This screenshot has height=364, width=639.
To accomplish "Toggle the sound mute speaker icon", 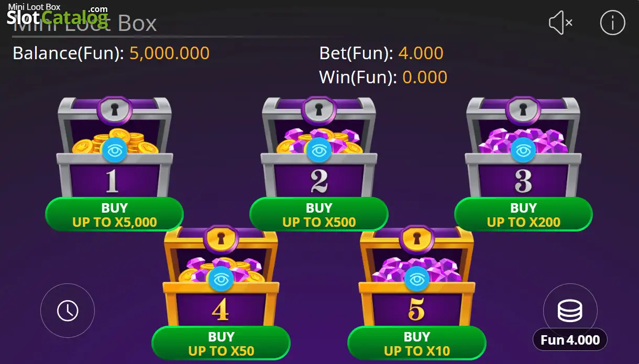I will pyautogui.click(x=560, y=23).
